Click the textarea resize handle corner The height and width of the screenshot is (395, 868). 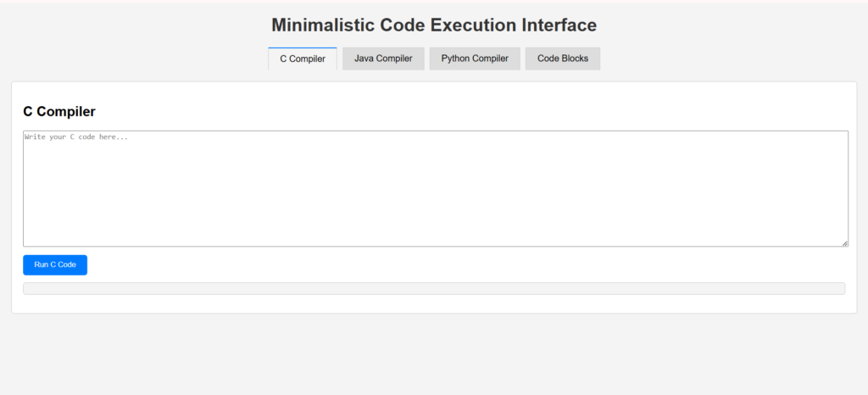click(844, 243)
